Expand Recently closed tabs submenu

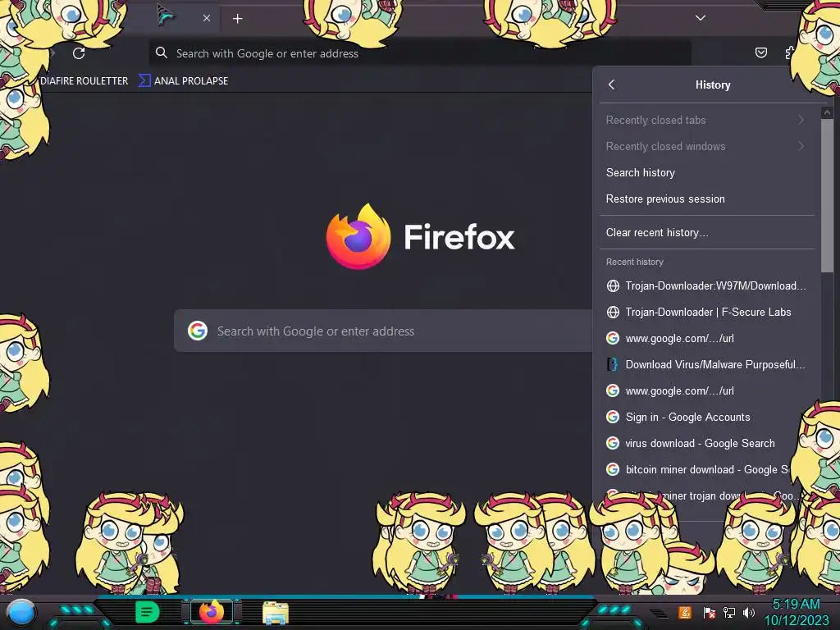pyautogui.click(x=706, y=120)
